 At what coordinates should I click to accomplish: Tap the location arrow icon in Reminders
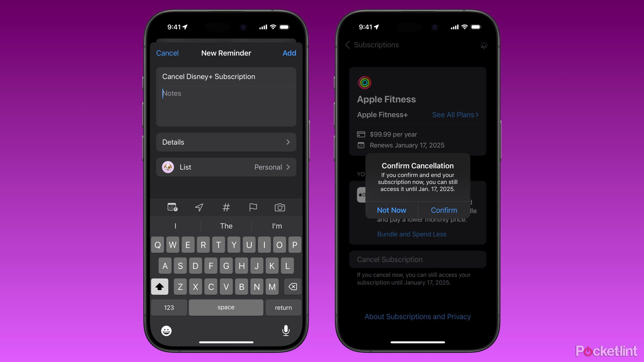[198, 207]
